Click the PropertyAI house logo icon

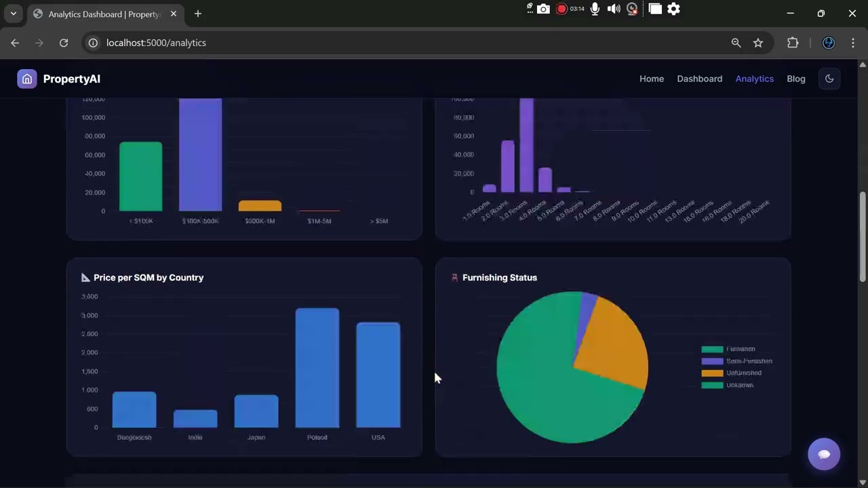tap(27, 79)
